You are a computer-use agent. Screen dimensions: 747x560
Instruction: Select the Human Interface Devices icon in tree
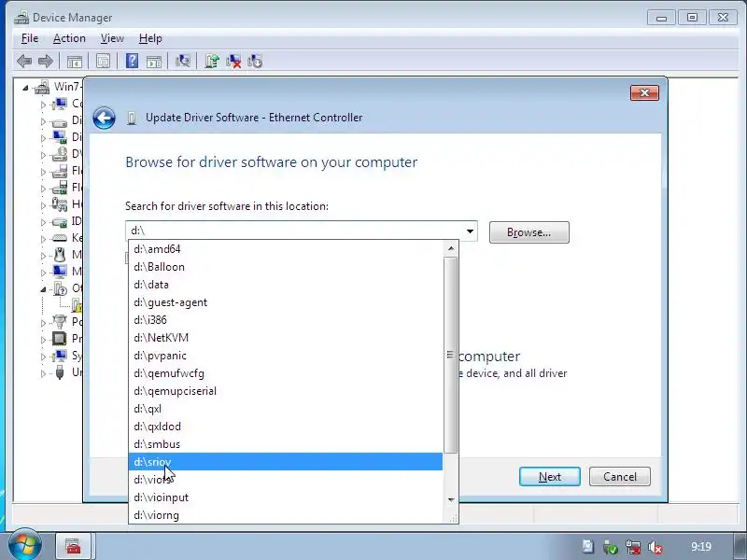(60, 204)
